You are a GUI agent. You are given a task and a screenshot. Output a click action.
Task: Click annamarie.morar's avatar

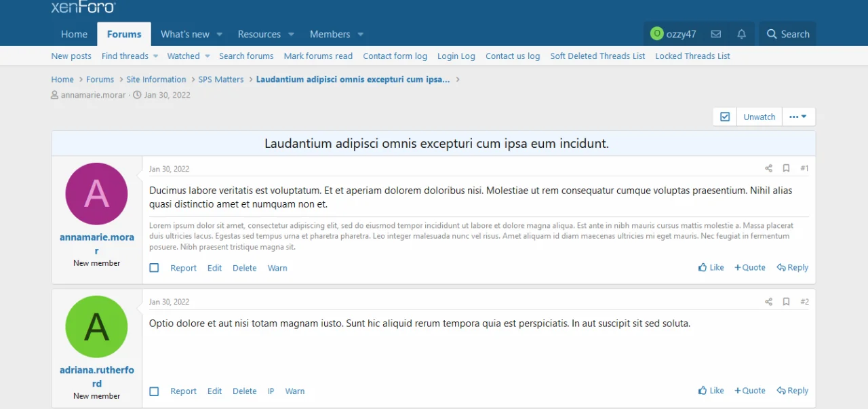(x=96, y=193)
